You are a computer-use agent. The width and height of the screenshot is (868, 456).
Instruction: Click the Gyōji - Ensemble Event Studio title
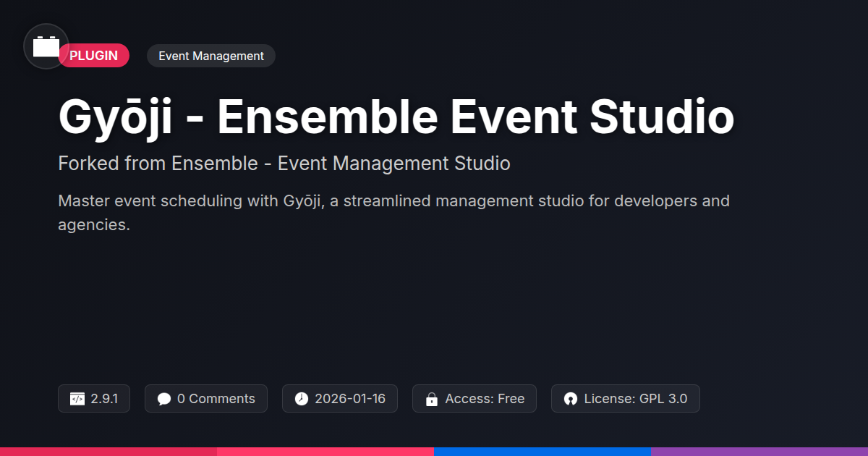pyautogui.click(x=396, y=117)
